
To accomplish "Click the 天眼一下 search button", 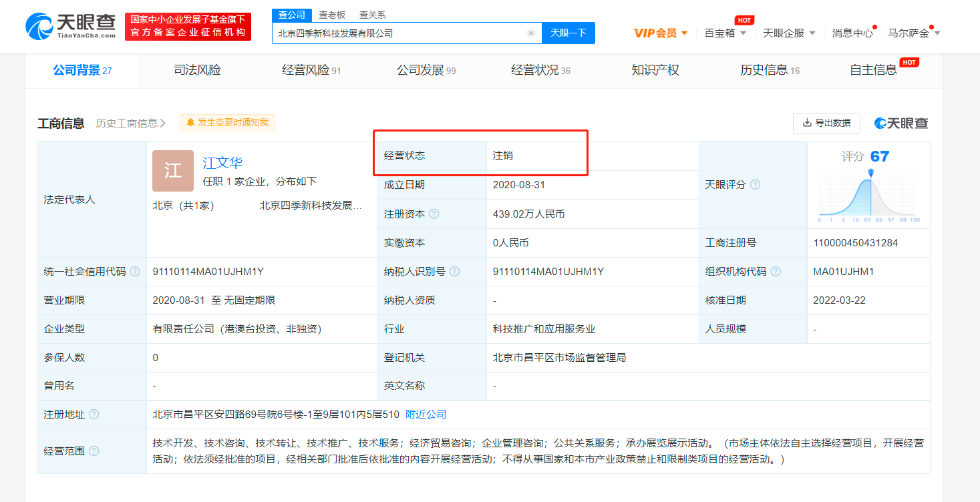I will click(568, 33).
